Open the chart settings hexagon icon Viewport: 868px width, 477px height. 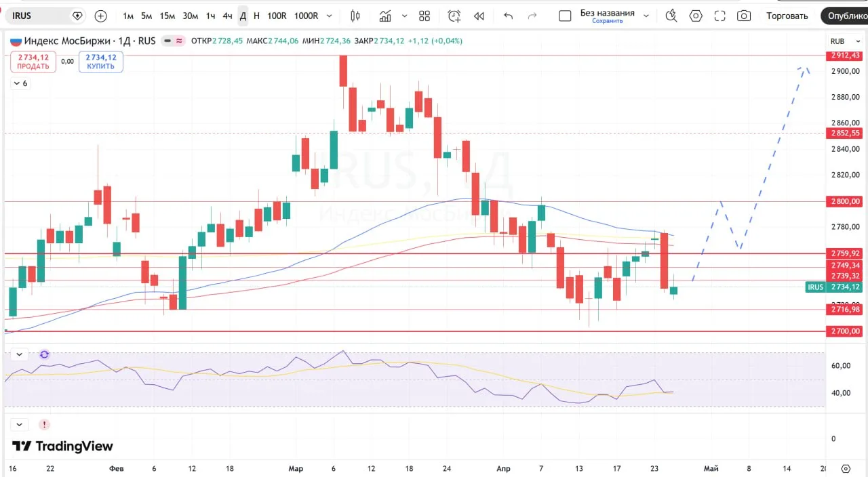tap(696, 16)
